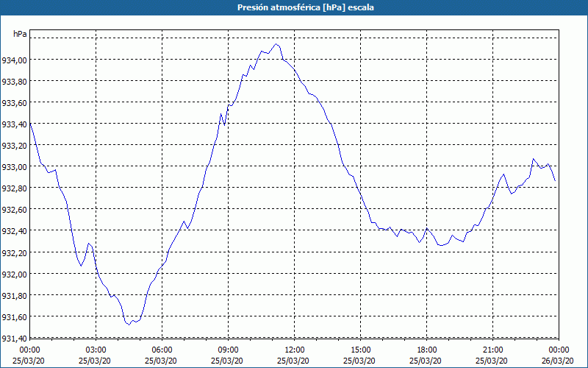This screenshot has height=368, width=588.
Task: Click the curve end point at 24:00
Action: tap(555, 180)
